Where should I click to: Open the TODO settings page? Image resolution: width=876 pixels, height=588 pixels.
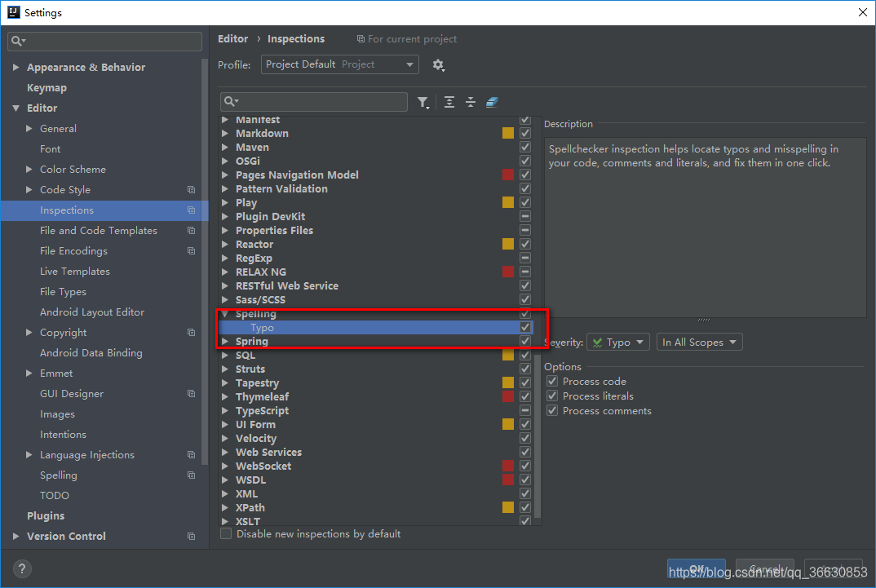[55, 496]
